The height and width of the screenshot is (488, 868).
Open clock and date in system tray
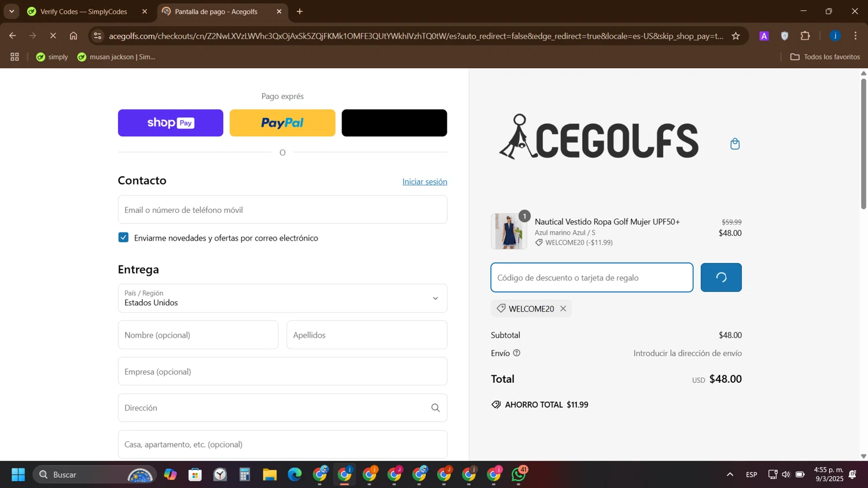tap(829, 475)
